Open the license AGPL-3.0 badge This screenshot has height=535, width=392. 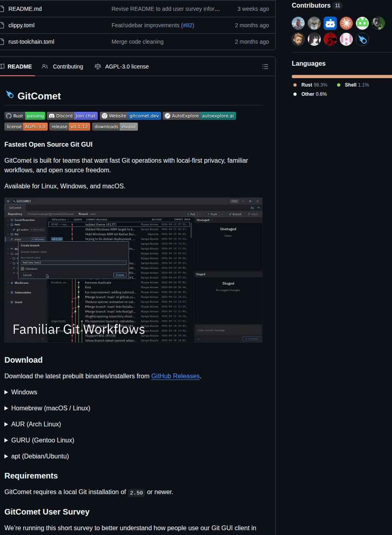pos(26,127)
